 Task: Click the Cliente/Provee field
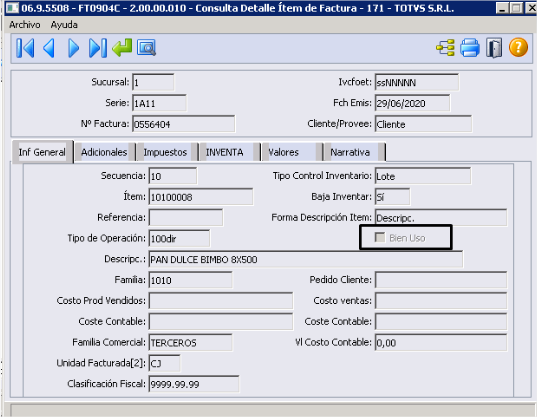[423, 124]
